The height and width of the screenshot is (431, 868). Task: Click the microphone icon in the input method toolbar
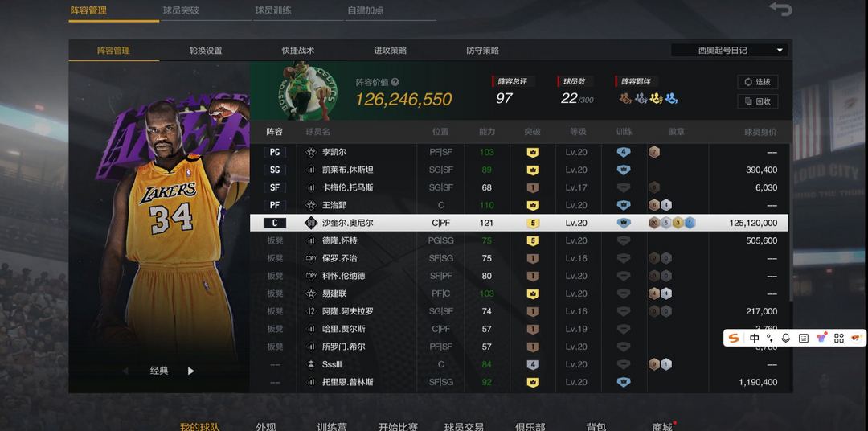(x=786, y=338)
